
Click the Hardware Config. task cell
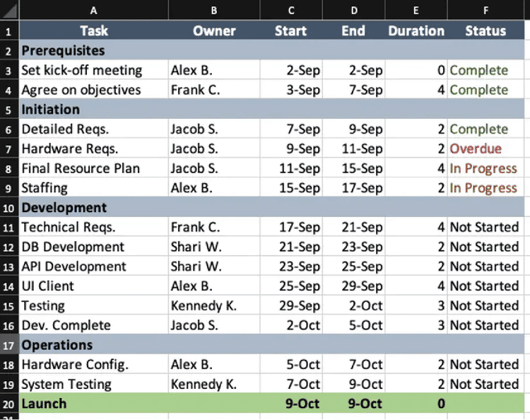tap(93, 364)
